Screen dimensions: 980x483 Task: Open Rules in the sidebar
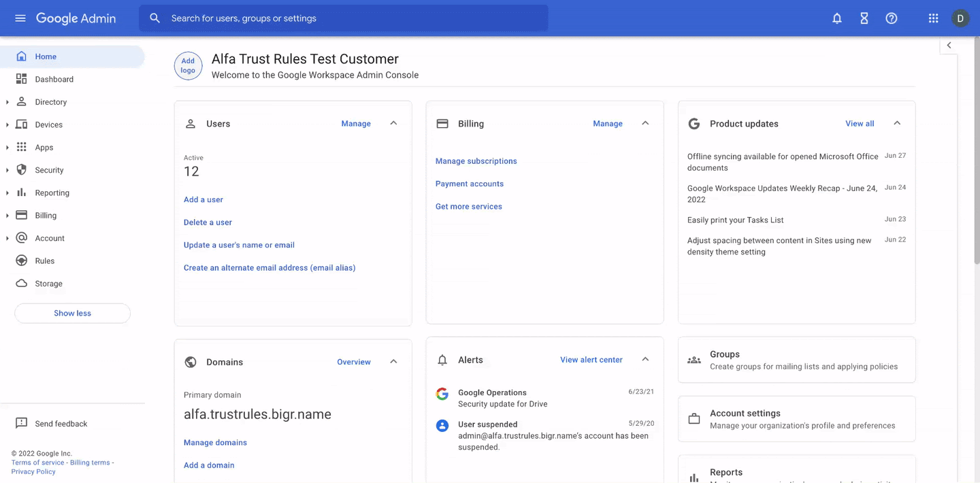point(72,261)
